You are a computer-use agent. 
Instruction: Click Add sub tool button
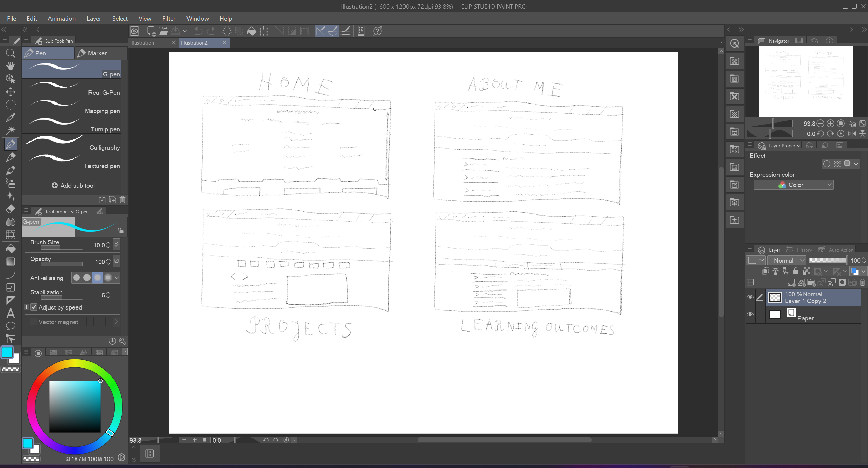coord(73,185)
